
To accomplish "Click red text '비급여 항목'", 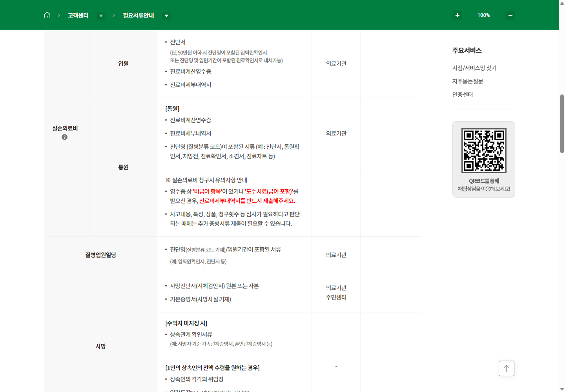I will [207, 191].
